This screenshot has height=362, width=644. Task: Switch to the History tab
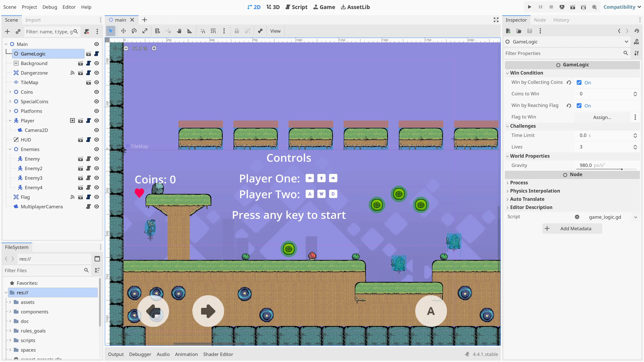click(561, 20)
